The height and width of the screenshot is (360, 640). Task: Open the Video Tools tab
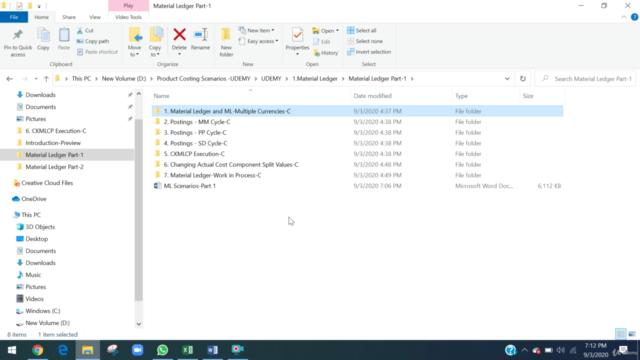[128, 17]
